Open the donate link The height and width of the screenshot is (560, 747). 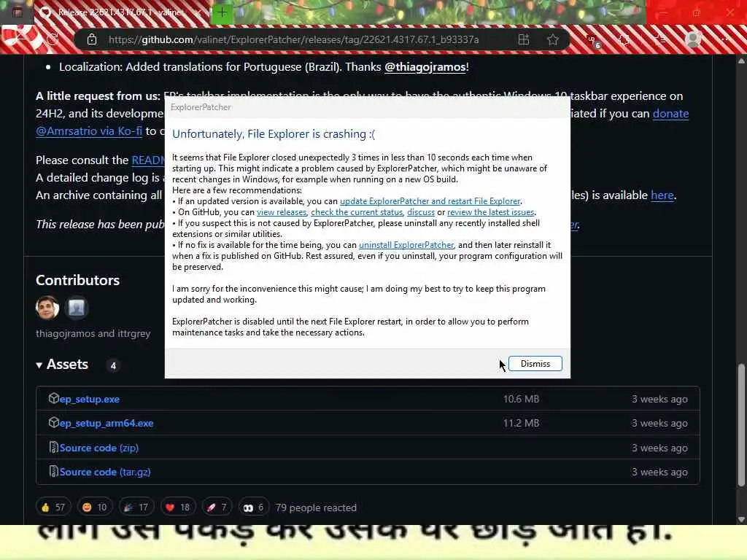pyautogui.click(x=670, y=114)
